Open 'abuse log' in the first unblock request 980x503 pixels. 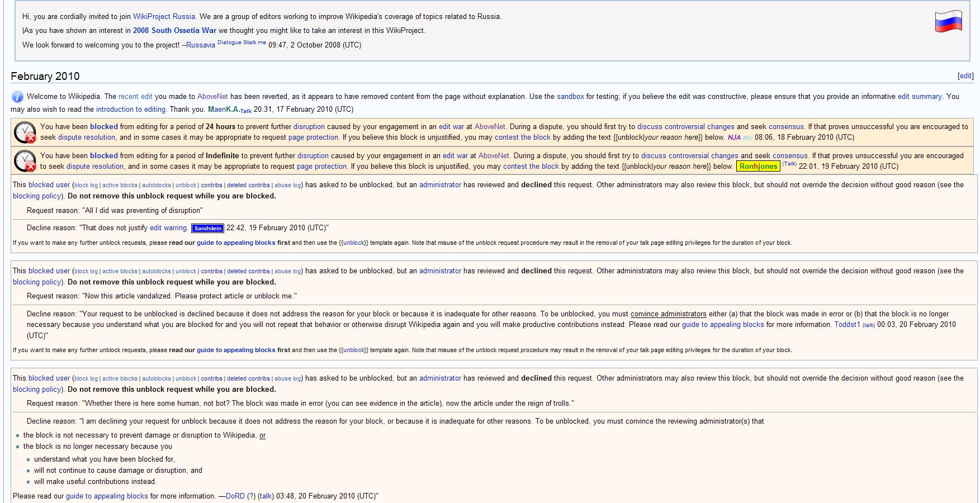coord(288,186)
